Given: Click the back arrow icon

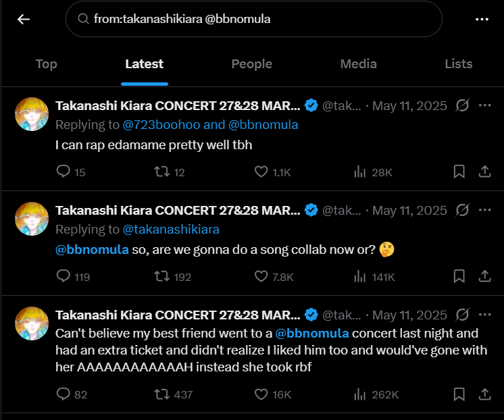Looking at the screenshot, I should click(24, 19).
